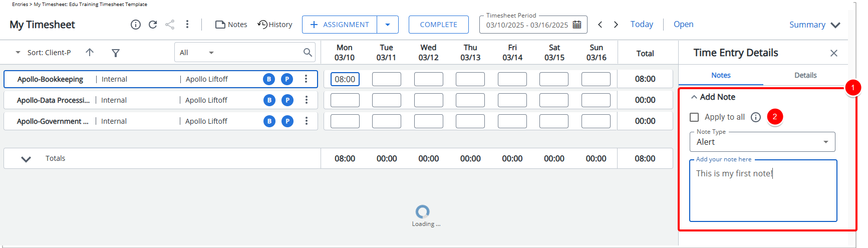Switch to the Details tab
The width and height of the screenshot is (868, 248).
[x=805, y=75]
